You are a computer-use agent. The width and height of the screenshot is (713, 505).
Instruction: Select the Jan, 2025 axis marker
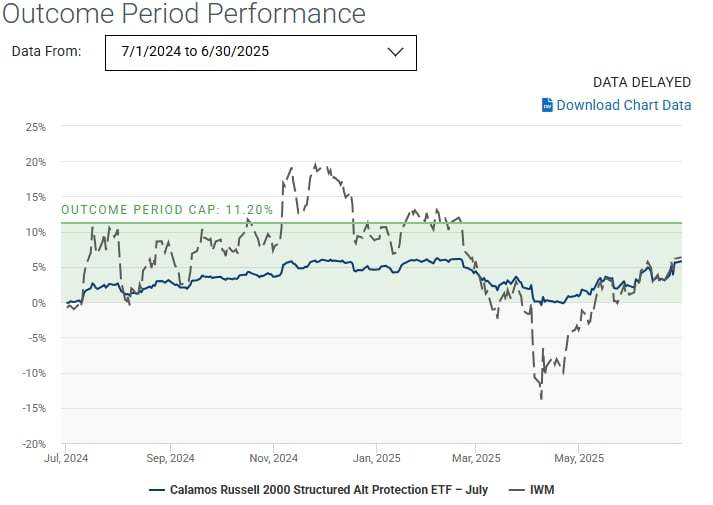[376, 458]
